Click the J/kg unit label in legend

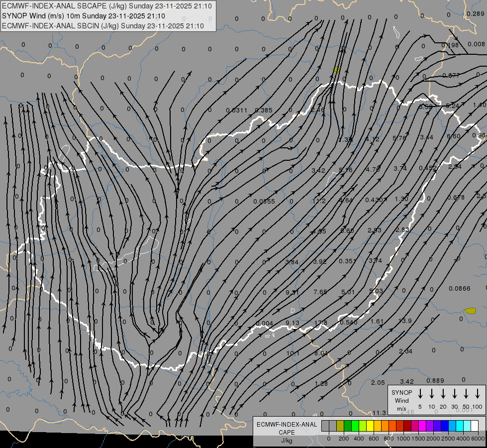click(x=287, y=441)
